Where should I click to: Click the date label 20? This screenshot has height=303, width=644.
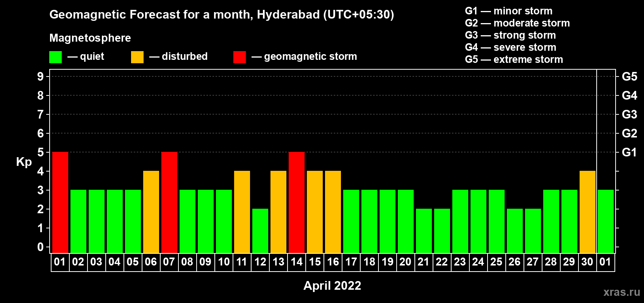pos(405,262)
